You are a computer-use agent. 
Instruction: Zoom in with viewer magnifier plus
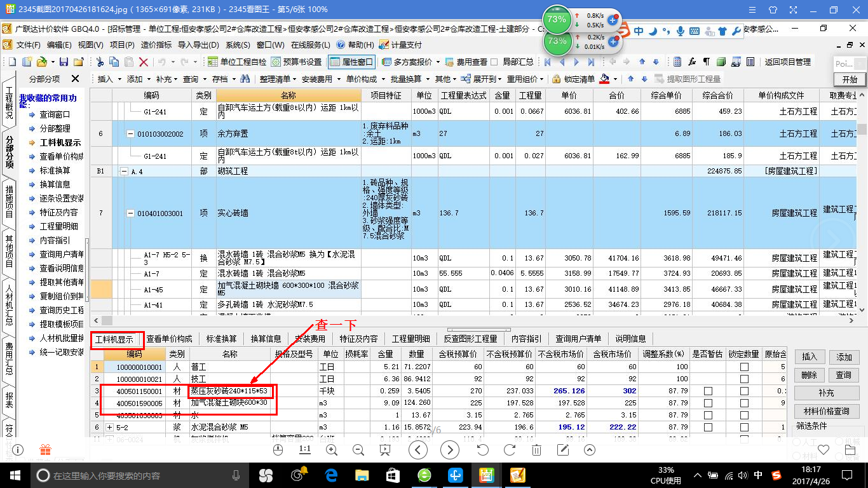pos(332,450)
